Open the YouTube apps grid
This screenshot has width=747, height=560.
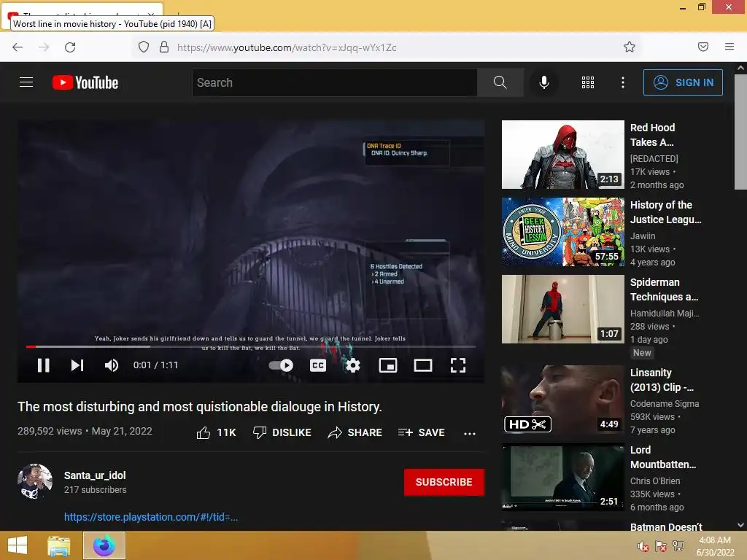pos(588,82)
